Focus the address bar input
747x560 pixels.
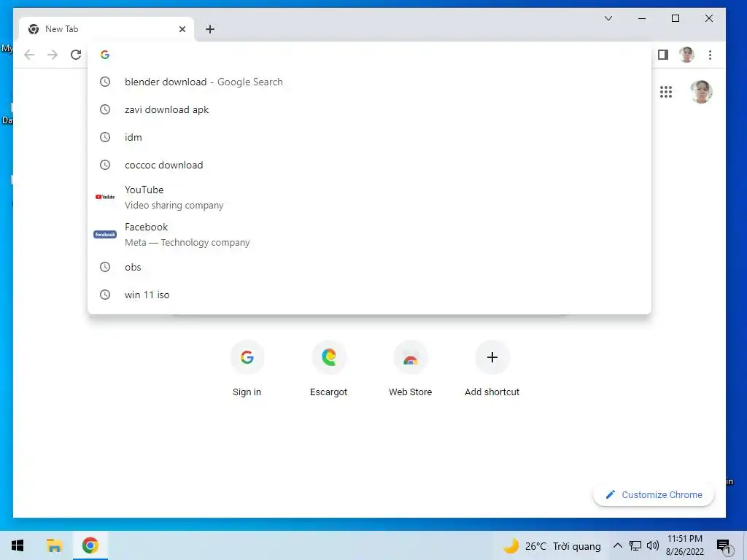pos(369,55)
